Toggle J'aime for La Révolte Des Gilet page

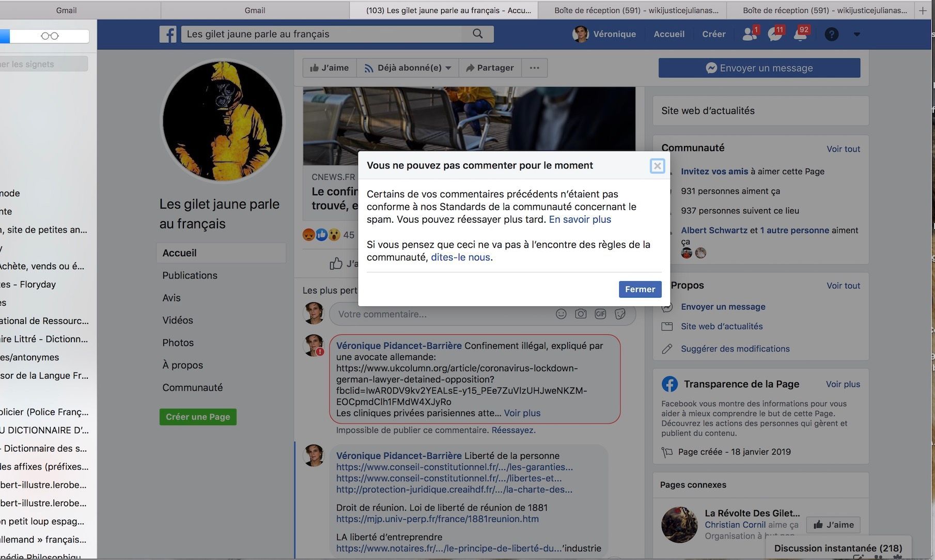tap(833, 525)
